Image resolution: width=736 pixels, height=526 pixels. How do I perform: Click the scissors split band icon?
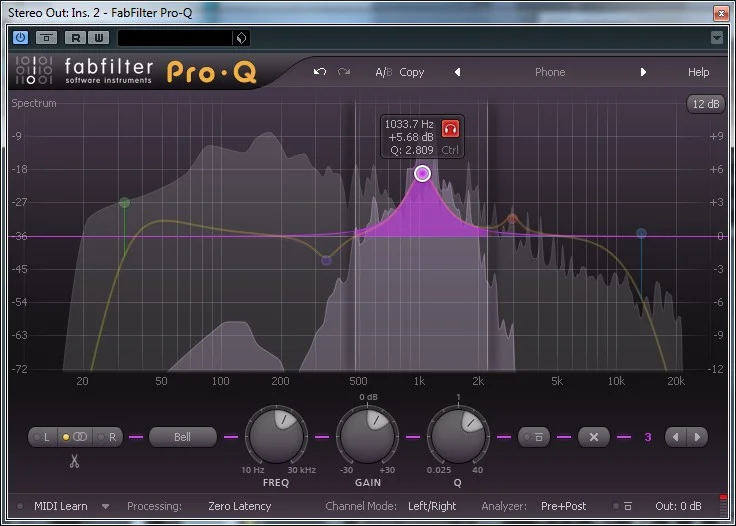tap(74, 461)
